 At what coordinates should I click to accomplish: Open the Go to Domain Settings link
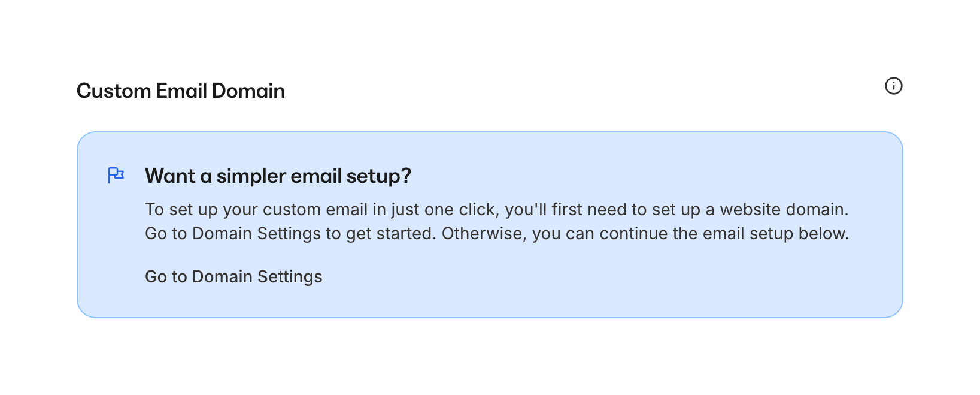233,276
